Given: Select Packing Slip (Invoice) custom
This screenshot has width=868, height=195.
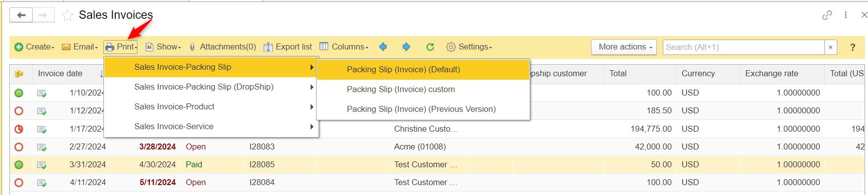Looking at the screenshot, I should tap(423, 90).
